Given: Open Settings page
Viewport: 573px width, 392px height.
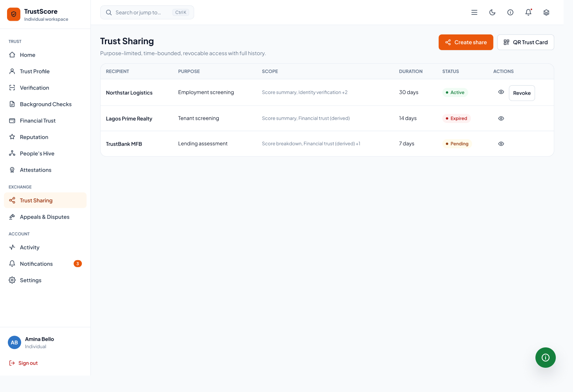Looking at the screenshot, I should (45, 280).
